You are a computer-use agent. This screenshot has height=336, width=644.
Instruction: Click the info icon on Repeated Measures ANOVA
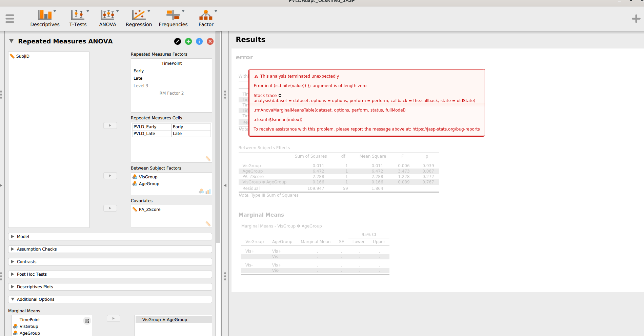199,41
